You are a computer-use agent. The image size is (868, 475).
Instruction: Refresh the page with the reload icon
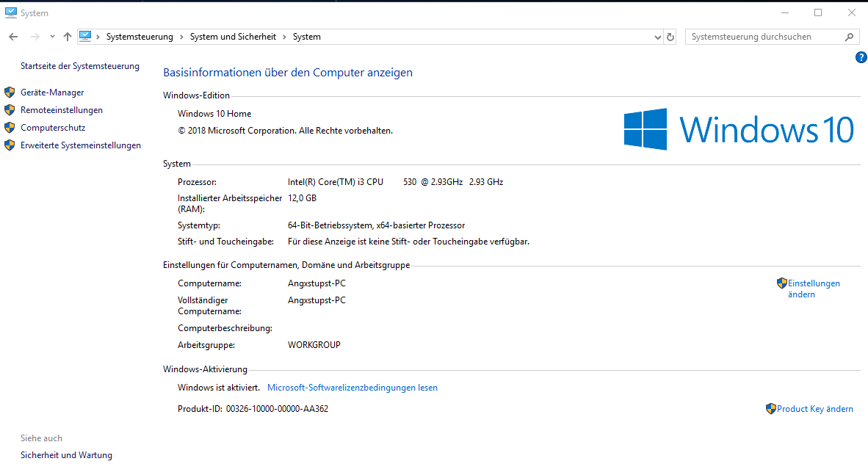point(670,37)
